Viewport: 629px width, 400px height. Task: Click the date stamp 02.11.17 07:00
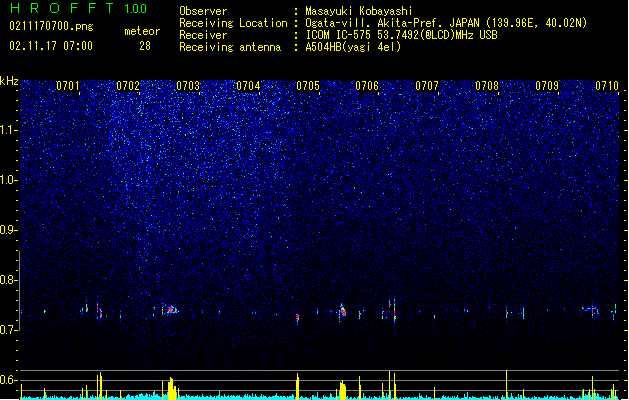pyautogui.click(x=51, y=46)
